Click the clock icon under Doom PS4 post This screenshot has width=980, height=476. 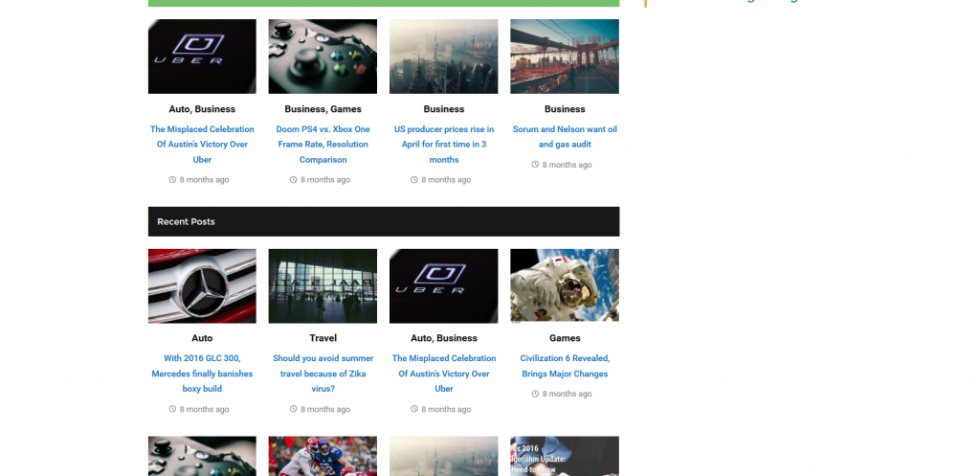[x=294, y=180]
